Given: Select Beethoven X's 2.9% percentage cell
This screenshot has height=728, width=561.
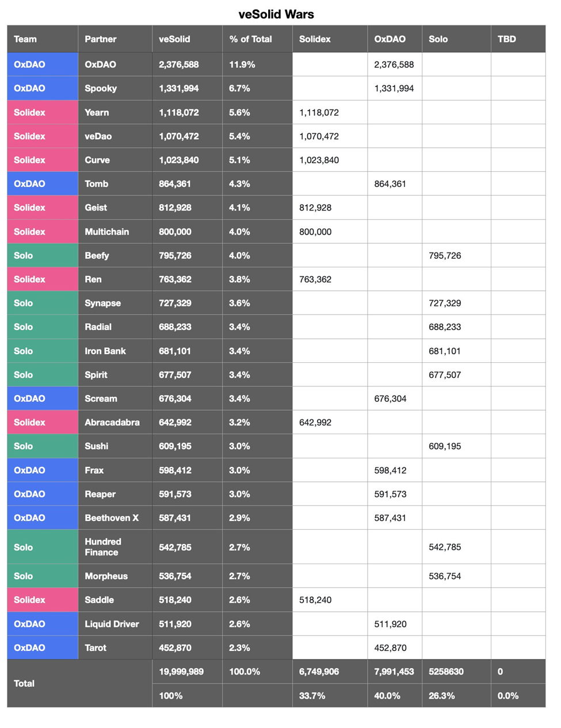Looking at the screenshot, I should (257, 518).
